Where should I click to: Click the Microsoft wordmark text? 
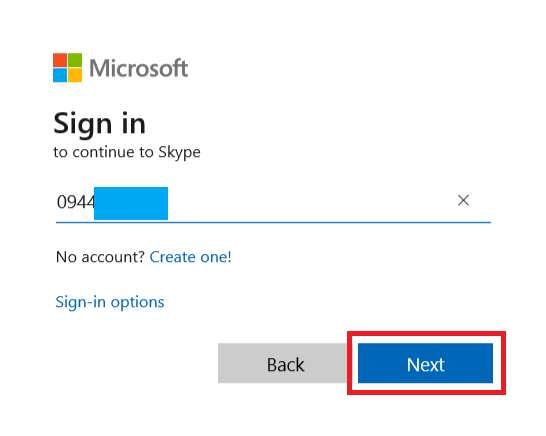139,68
